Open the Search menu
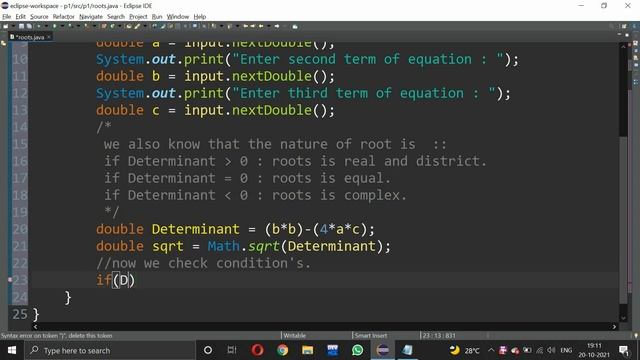 coord(116,17)
